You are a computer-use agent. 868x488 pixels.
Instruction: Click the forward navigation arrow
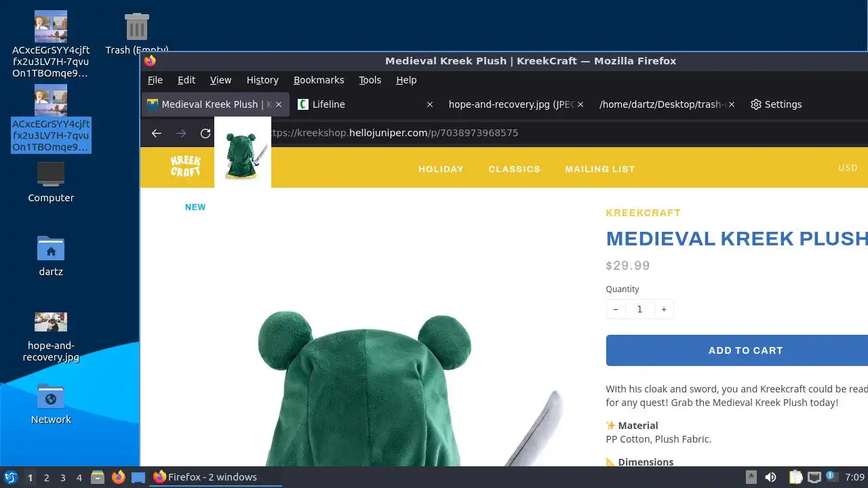pos(181,133)
